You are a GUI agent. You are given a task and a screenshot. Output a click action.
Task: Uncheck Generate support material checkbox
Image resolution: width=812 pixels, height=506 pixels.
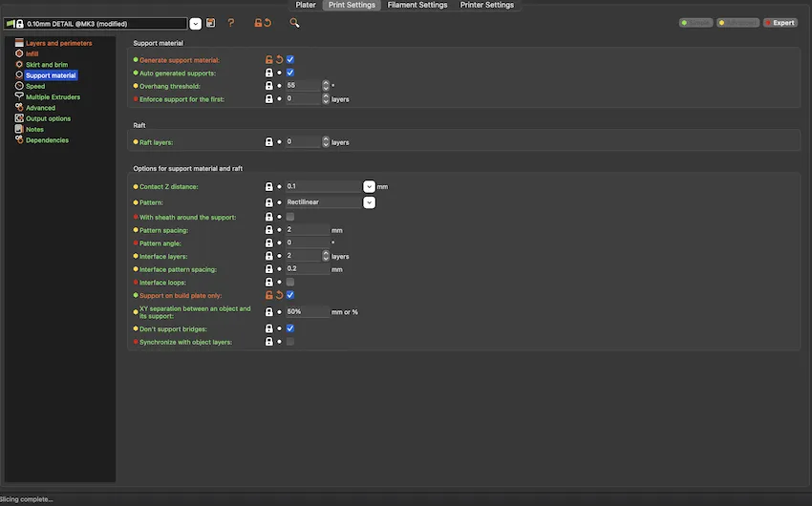(290, 59)
